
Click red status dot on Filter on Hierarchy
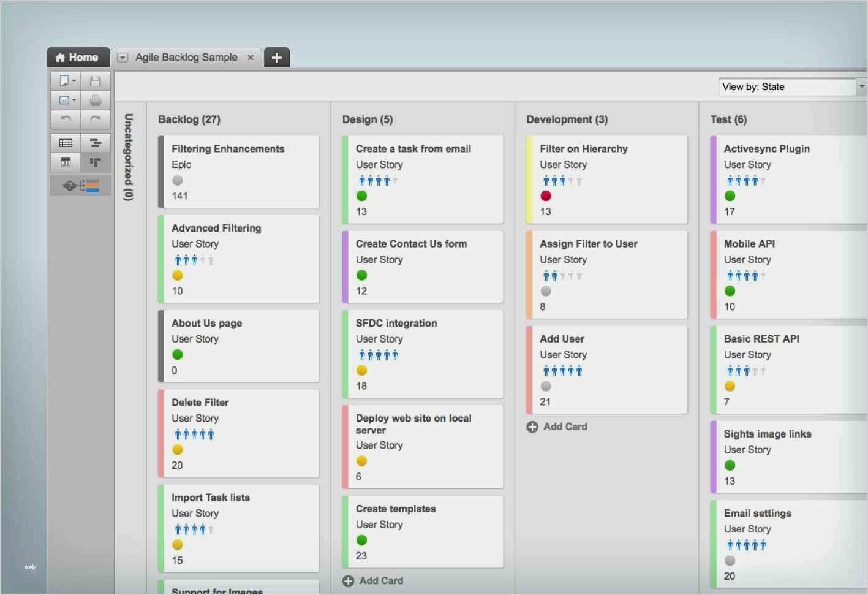point(546,195)
